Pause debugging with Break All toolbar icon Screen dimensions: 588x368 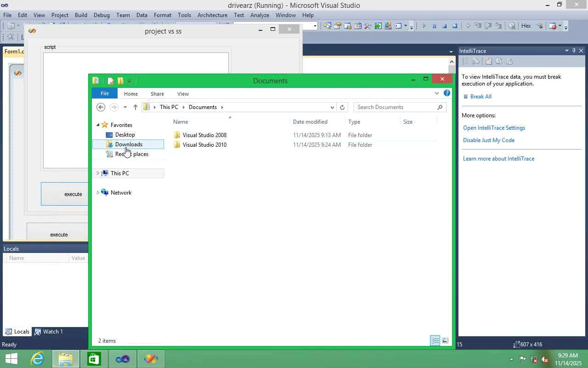434,26
